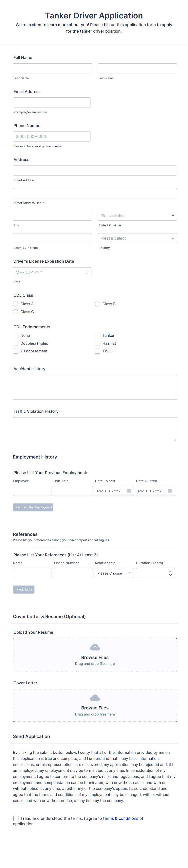This screenshot has width=188, height=868.
Task: Select the Class A radio button
Action: pos(16,304)
